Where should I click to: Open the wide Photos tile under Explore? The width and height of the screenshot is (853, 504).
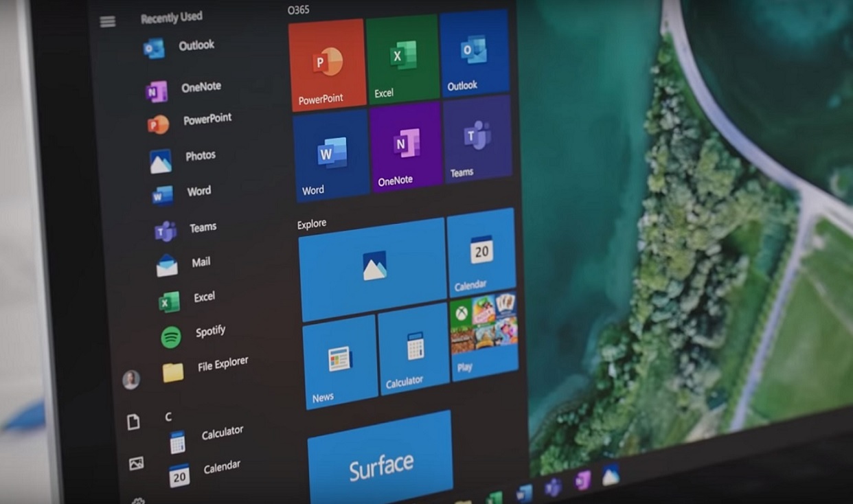click(374, 270)
